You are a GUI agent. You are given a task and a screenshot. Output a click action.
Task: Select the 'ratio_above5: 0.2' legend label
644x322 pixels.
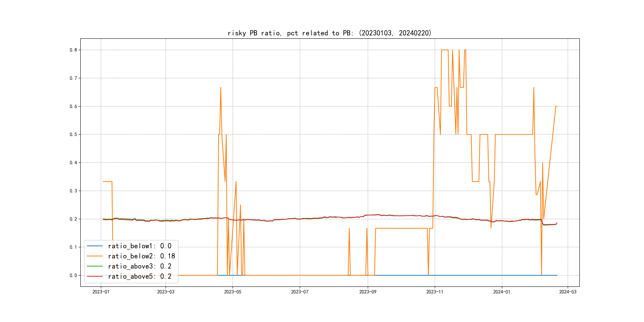click(x=140, y=276)
